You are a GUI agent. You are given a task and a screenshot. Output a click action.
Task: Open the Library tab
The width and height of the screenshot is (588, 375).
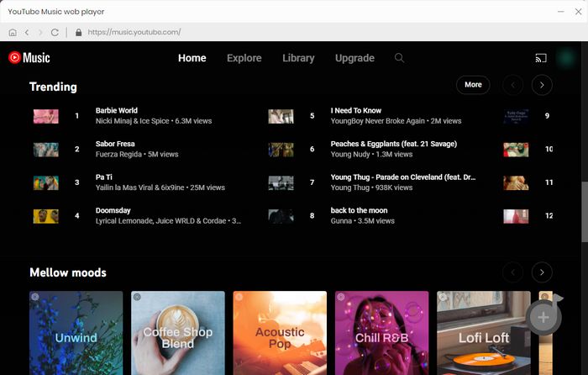point(298,58)
